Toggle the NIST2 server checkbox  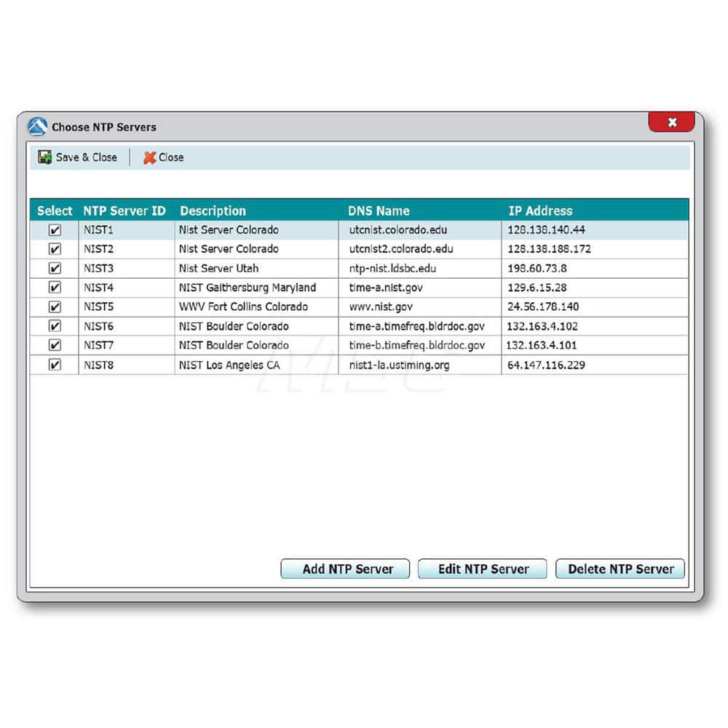tap(55, 248)
